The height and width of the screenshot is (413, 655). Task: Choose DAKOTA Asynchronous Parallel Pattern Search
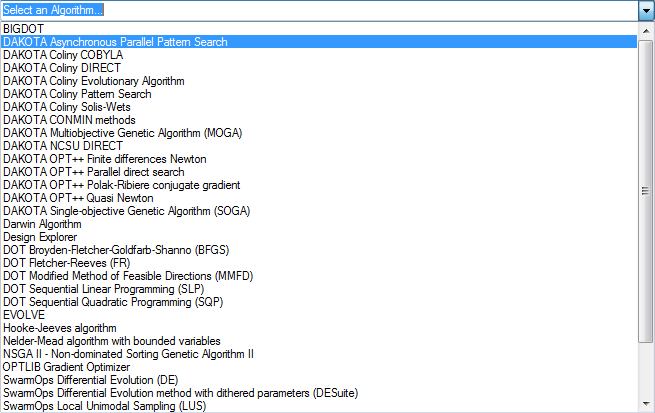(x=115, y=42)
